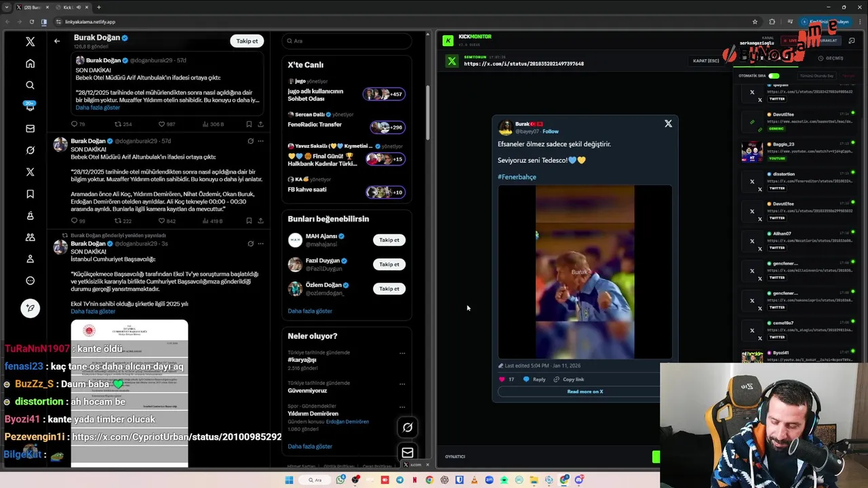Click the KickMonitor green K logo
868x488 pixels.
[x=448, y=41]
